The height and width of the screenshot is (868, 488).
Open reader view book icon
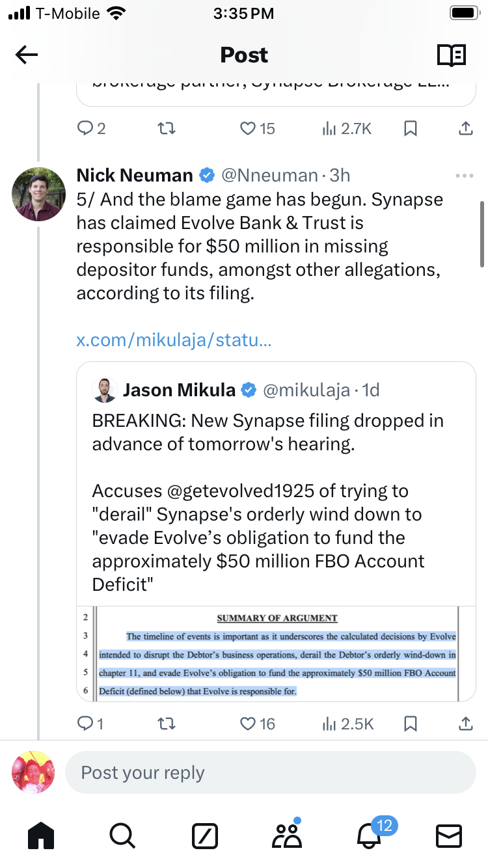tap(452, 55)
